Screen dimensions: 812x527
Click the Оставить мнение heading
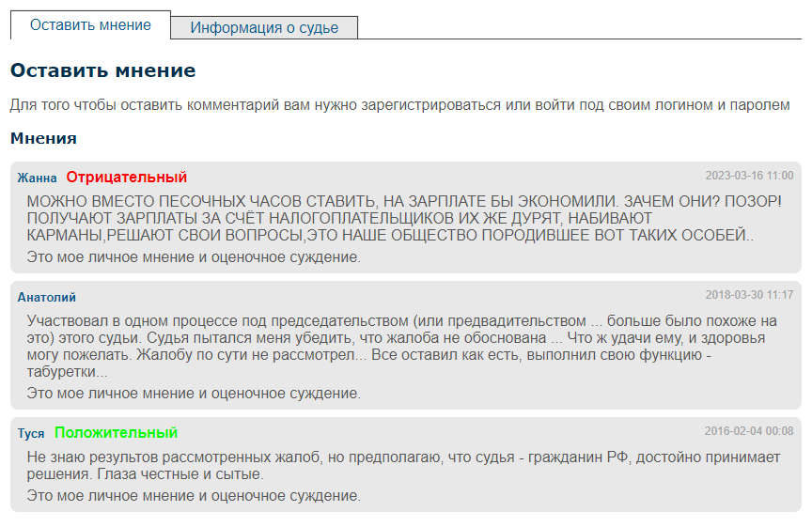[x=103, y=70]
